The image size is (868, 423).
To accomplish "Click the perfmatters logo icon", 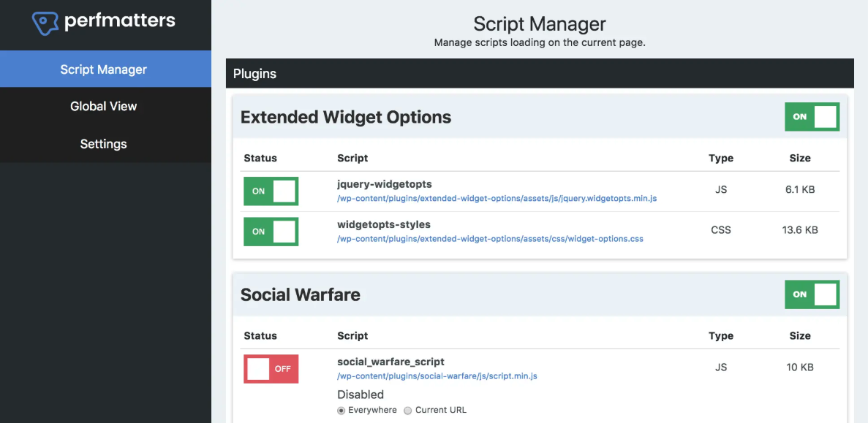I will (x=45, y=23).
